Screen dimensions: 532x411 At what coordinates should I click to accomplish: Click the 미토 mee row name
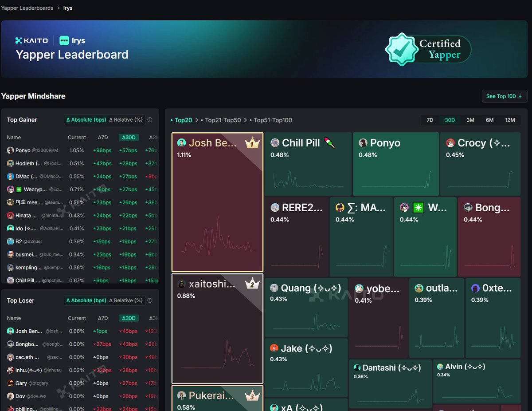coord(28,202)
